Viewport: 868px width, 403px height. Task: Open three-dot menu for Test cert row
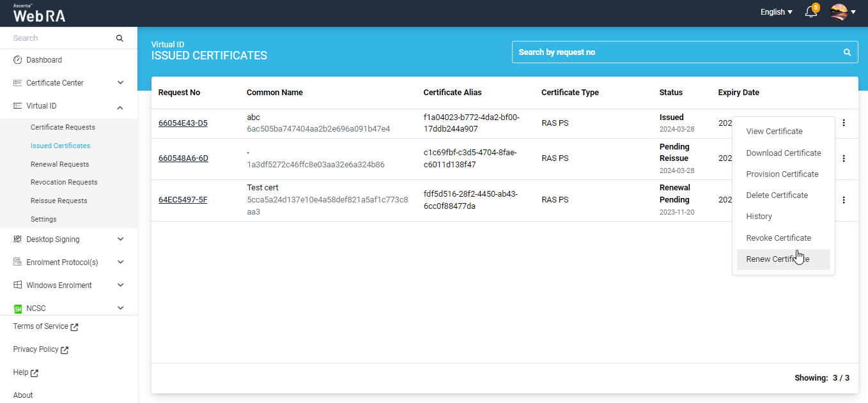pyautogui.click(x=844, y=200)
